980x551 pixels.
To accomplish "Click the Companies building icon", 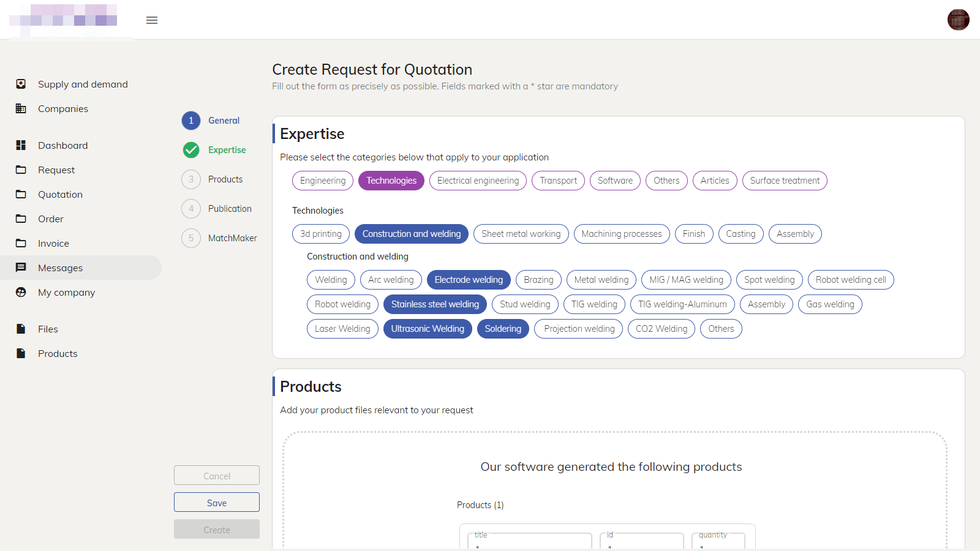I will pyautogui.click(x=21, y=108).
